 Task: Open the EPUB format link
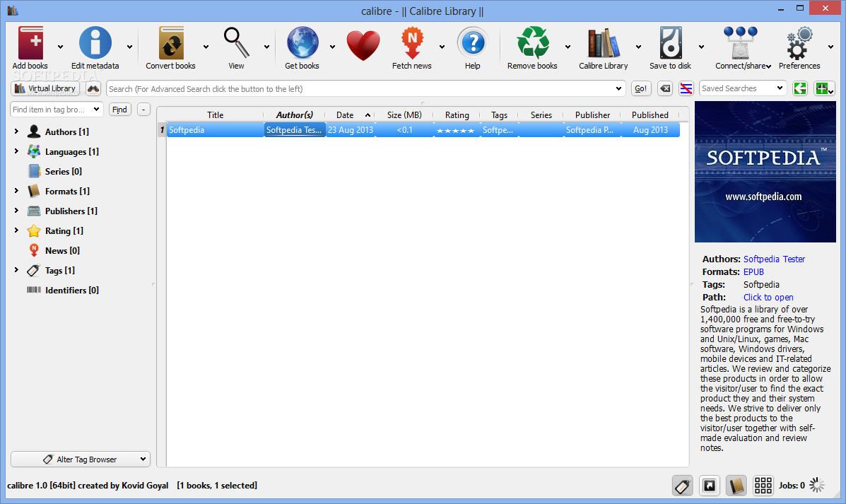(x=753, y=272)
